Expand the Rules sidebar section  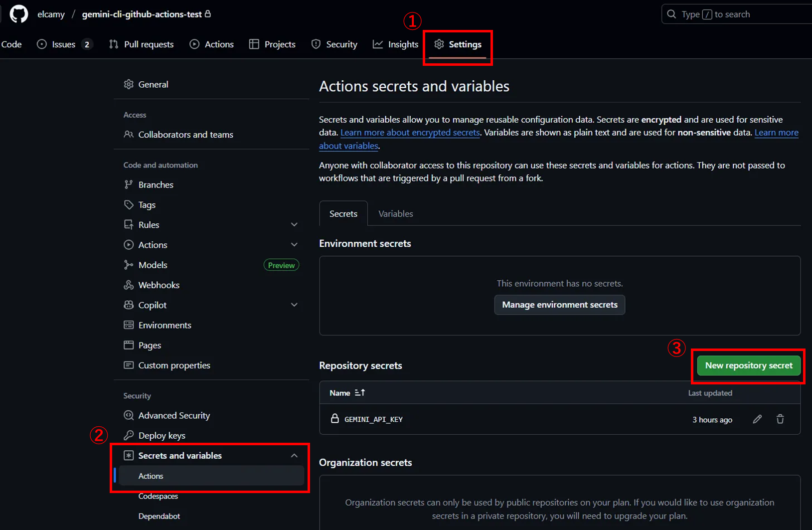[294, 225]
